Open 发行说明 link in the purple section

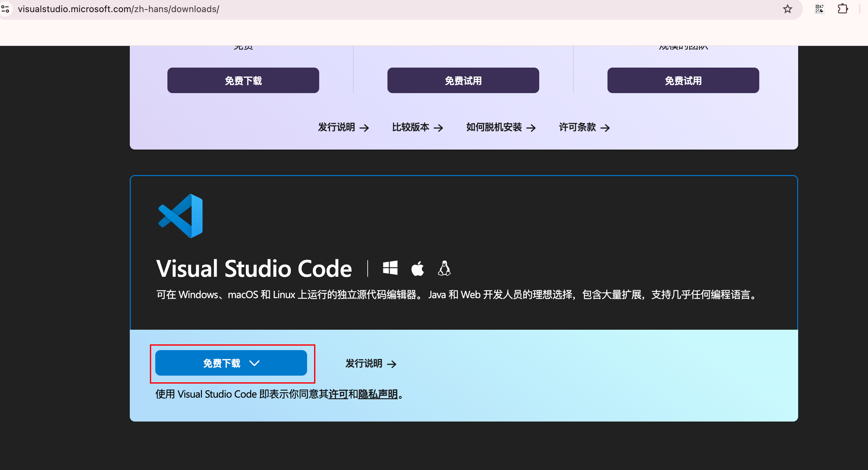click(343, 127)
